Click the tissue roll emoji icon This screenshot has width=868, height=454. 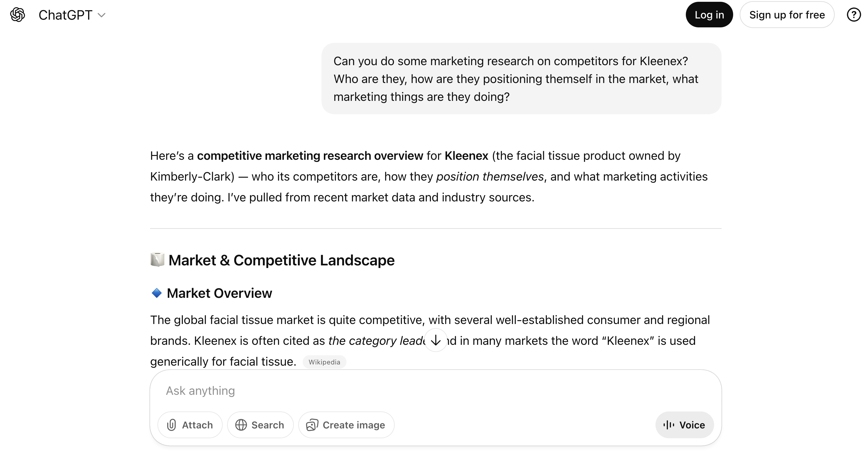pos(157,260)
